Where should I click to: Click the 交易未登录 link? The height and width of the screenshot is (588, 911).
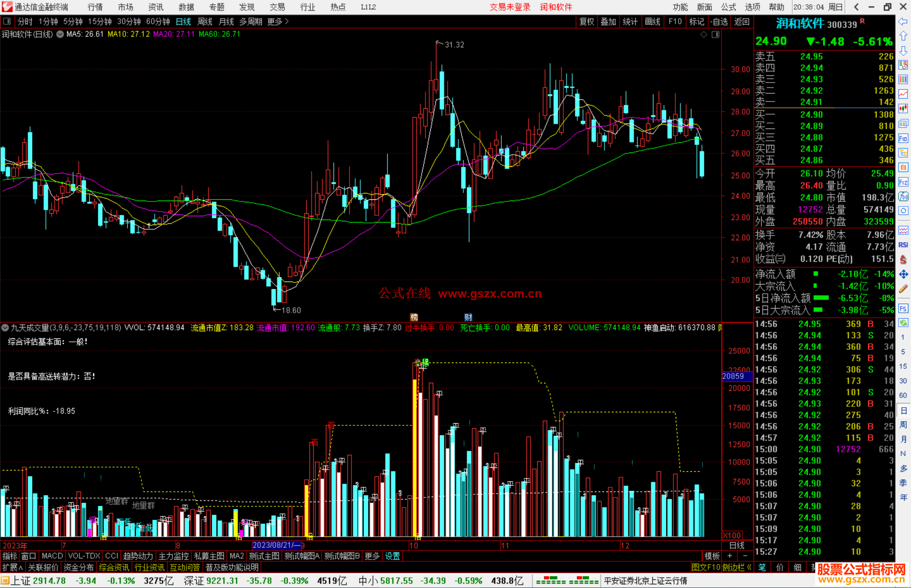[509, 7]
